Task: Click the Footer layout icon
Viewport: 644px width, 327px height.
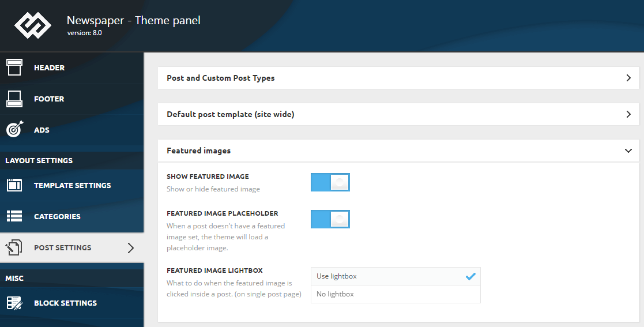Action: 14,99
